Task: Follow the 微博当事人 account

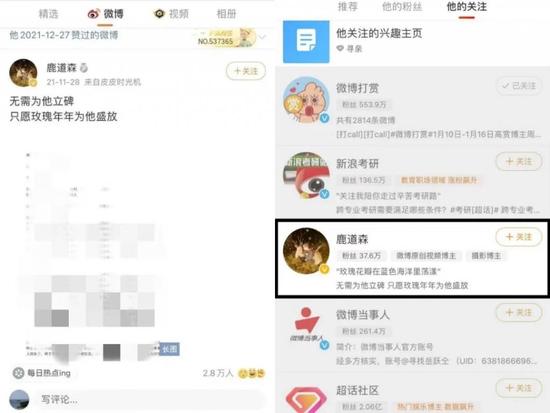Action: click(519, 313)
